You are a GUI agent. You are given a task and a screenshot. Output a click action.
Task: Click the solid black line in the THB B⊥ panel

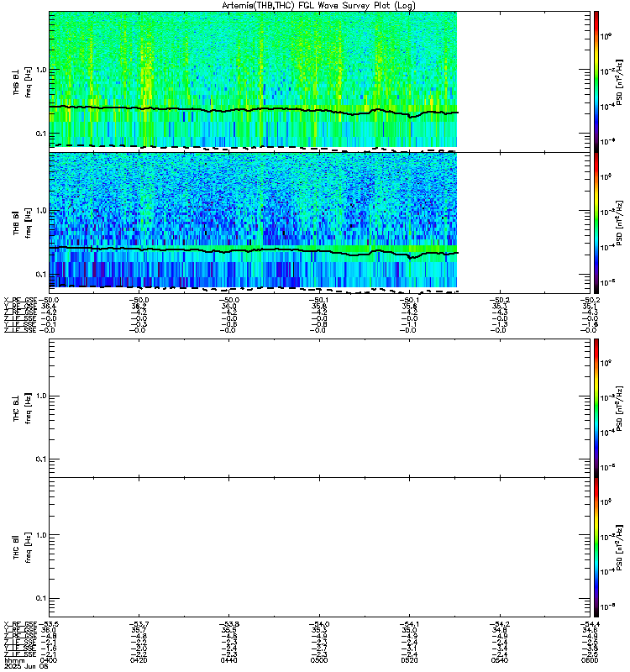pyautogui.click(x=253, y=109)
